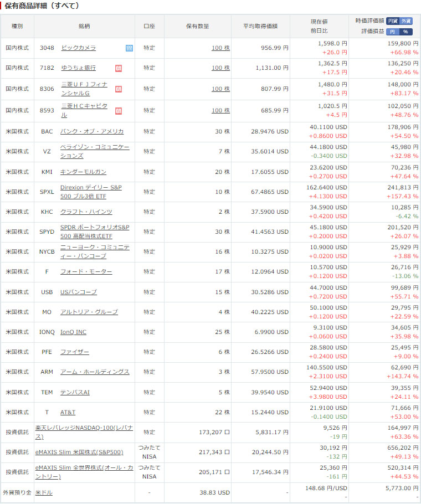
Task: Open 楽天レバレッジNASDAQ-100 fund page
Action: coord(83,432)
